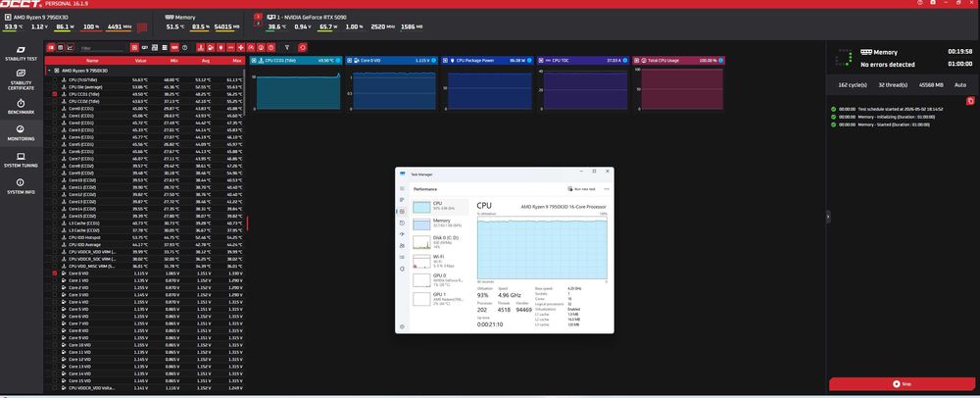Click the Total CPU Usage graph header

pyautogui.click(x=679, y=61)
